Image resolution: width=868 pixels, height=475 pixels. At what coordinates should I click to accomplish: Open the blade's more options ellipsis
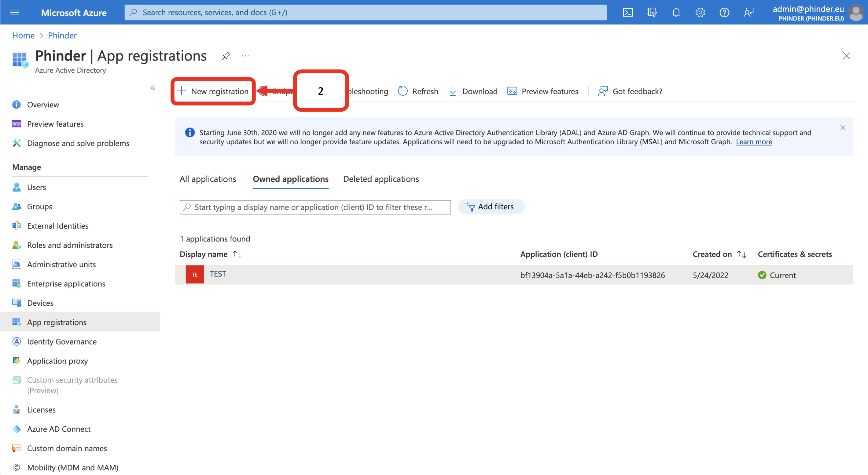(245, 56)
